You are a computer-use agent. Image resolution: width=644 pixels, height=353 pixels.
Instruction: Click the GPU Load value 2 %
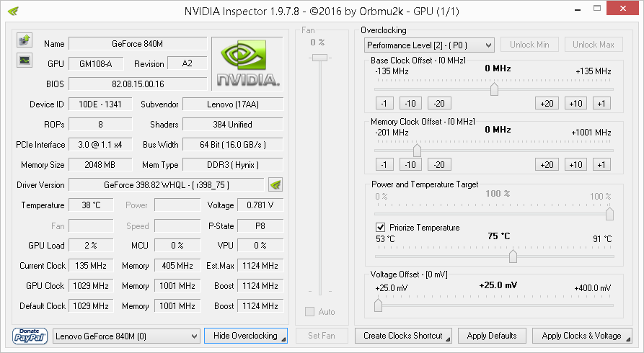pyautogui.click(x=91, y=245)
